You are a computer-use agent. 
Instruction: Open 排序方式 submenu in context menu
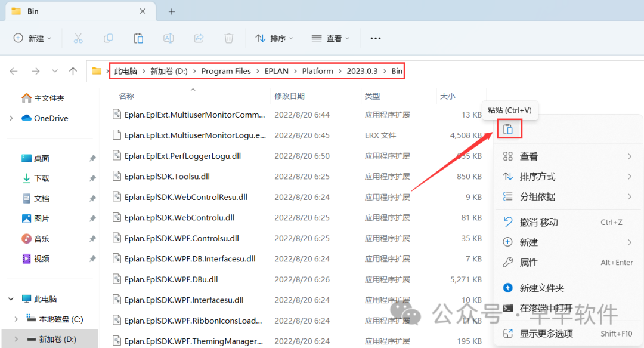coord(537,177)
